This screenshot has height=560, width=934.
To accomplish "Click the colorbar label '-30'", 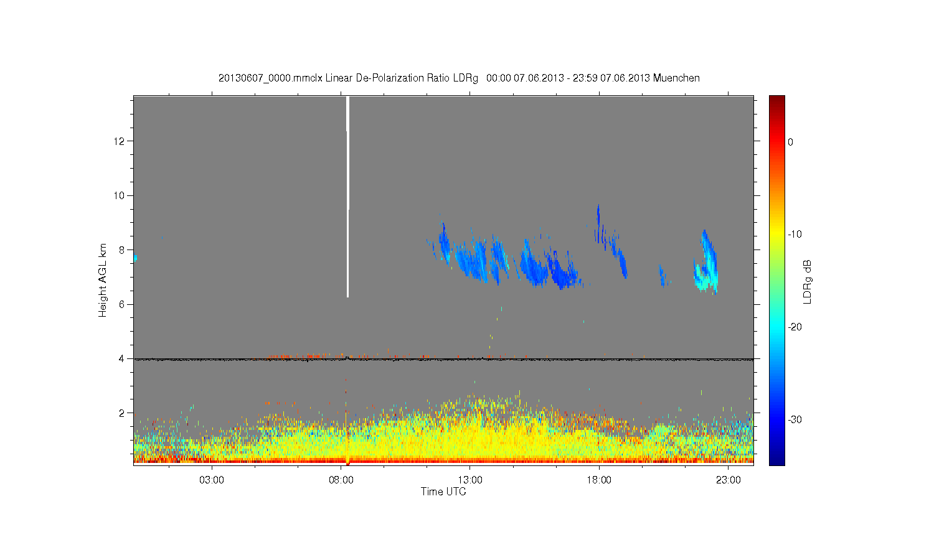I will tap(795, 419).
